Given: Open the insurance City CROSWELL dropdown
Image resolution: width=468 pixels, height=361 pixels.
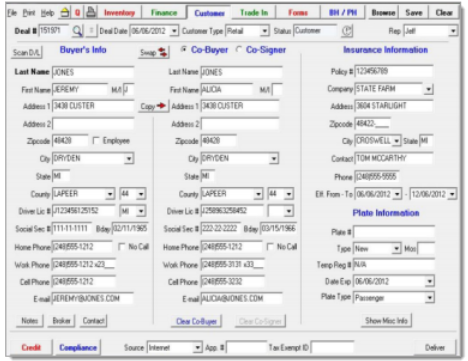Looking at the screenshot, I should pos(396,141).
